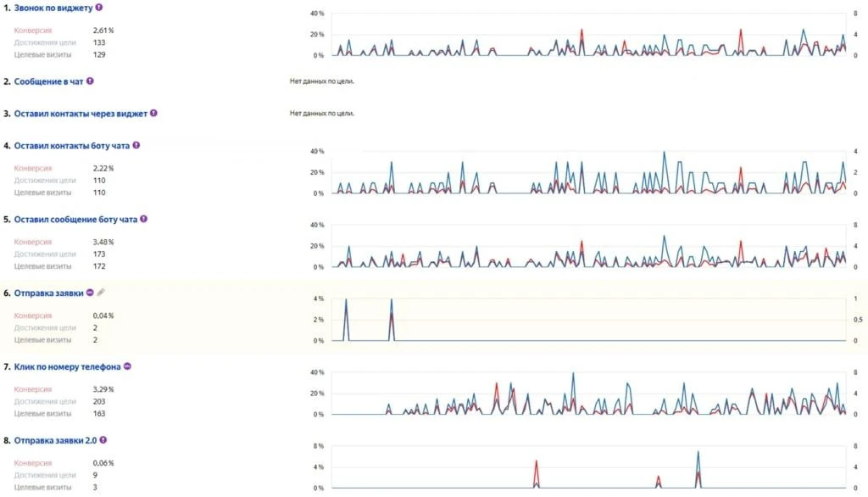Click info icon next to 'Оставил сообщение боту чата'
The image size is (868, 497).
144,219
